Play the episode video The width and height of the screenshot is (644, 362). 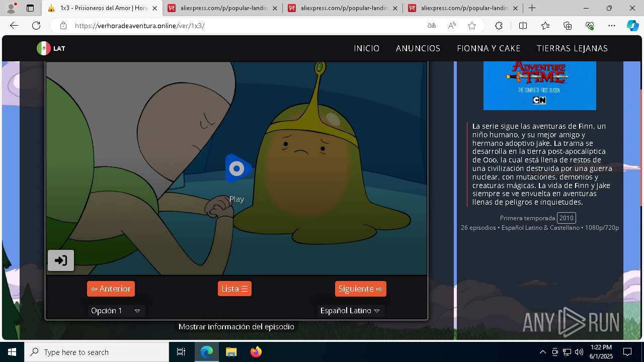tap(237, 169)
